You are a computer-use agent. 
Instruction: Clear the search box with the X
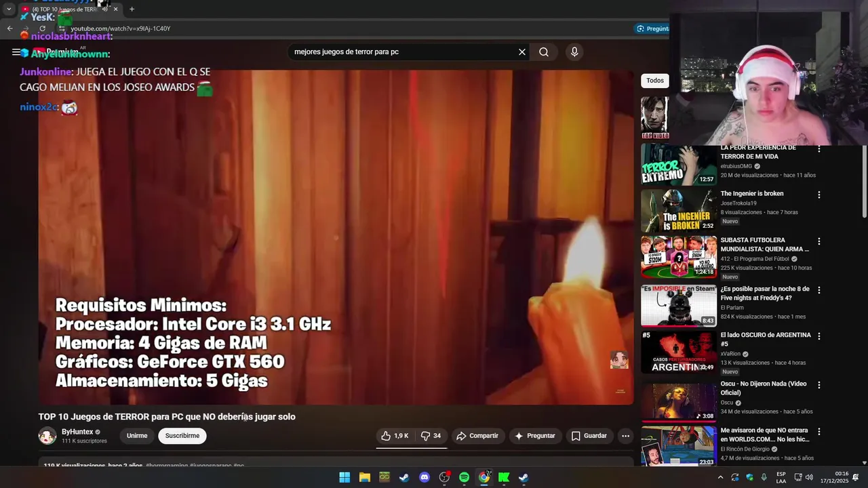[522, 52]
